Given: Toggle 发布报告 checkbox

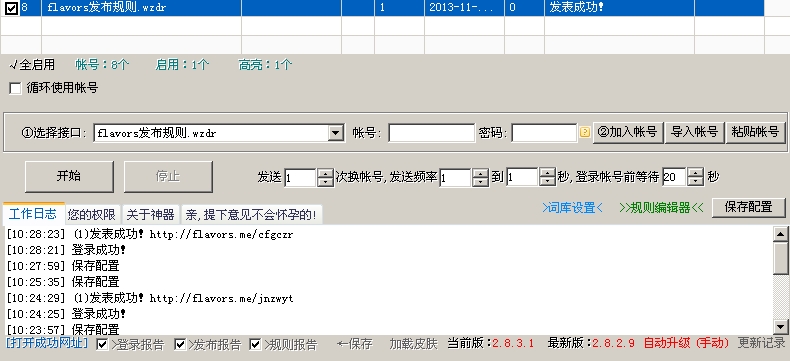Looking at the screenshot, I should [x=180, y=344].
